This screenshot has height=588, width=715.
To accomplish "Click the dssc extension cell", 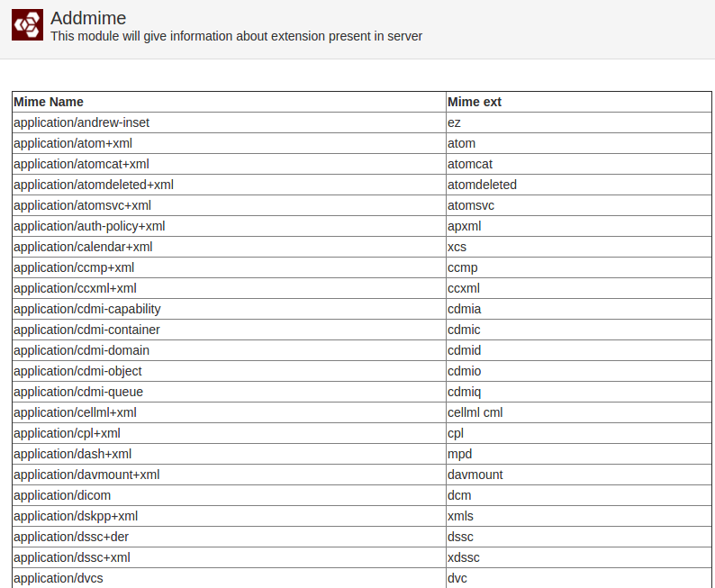I will click(x=579, y=537).
